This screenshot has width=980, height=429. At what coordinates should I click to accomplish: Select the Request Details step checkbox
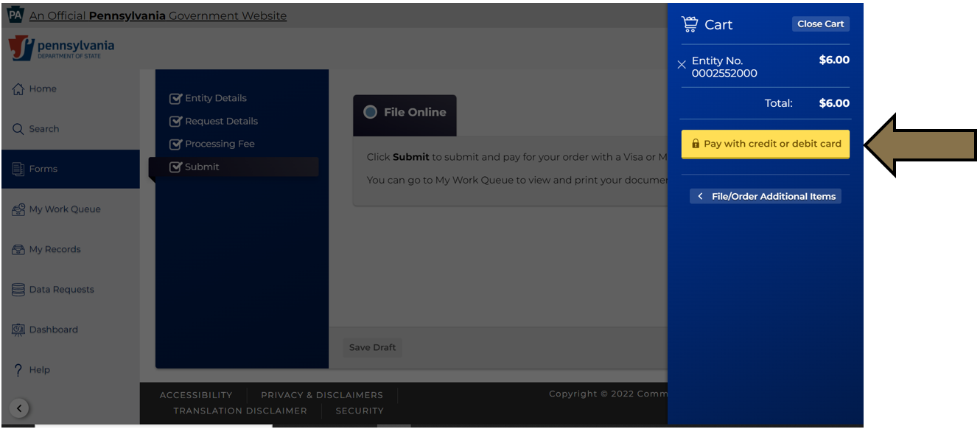(175, 122)
